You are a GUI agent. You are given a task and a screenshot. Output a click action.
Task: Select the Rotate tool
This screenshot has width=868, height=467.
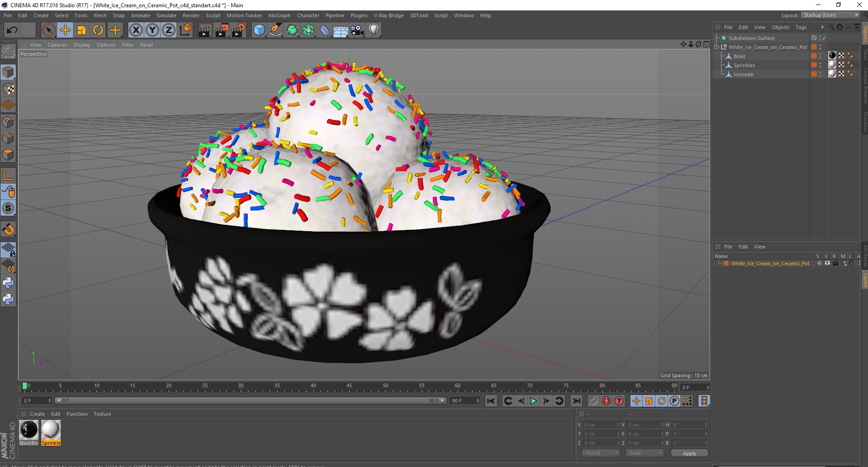tap(98, 30)
